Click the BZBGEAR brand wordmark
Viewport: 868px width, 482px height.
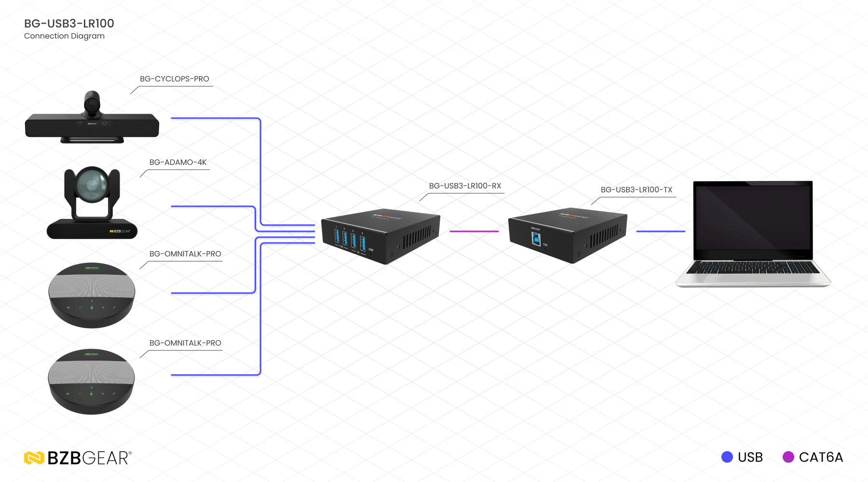89,458
